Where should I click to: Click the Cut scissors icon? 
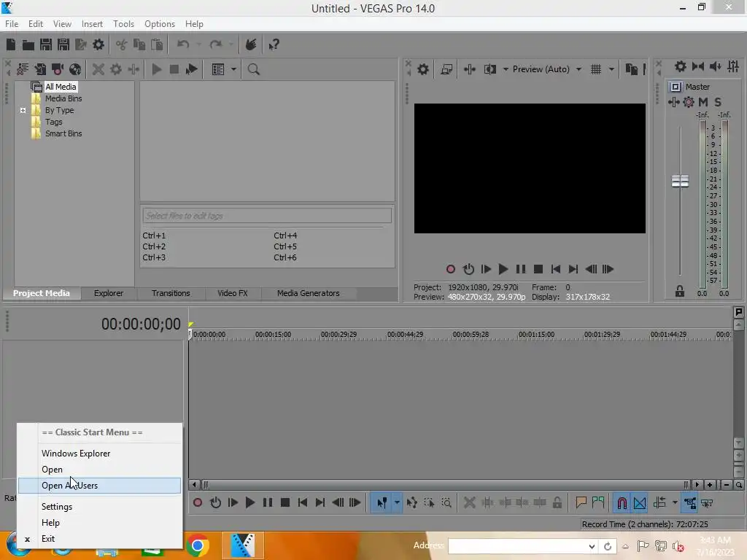point(122,44)
